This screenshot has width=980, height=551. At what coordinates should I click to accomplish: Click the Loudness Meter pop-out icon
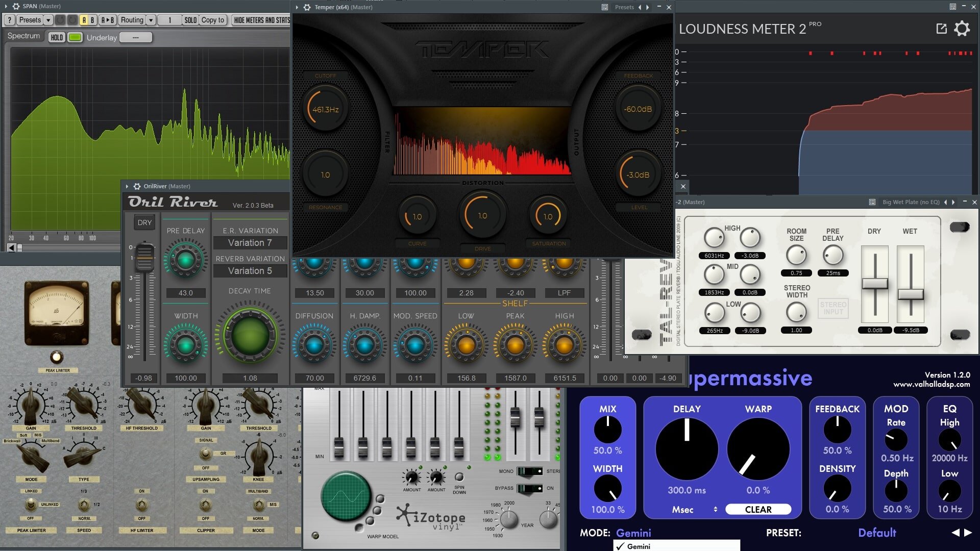(941, 29)
